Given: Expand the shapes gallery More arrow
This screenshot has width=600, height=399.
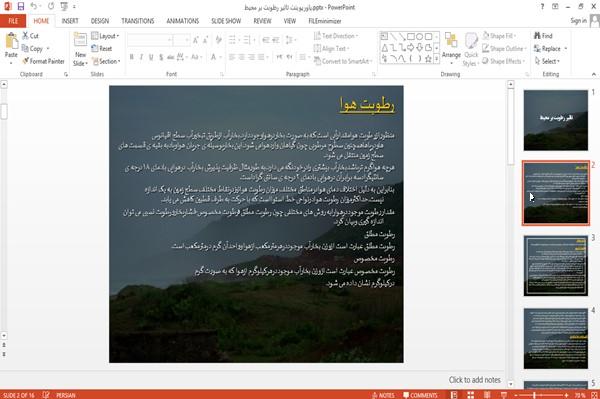Looking at the screenshot, I should pyautogui.click(x=437, y=59).
